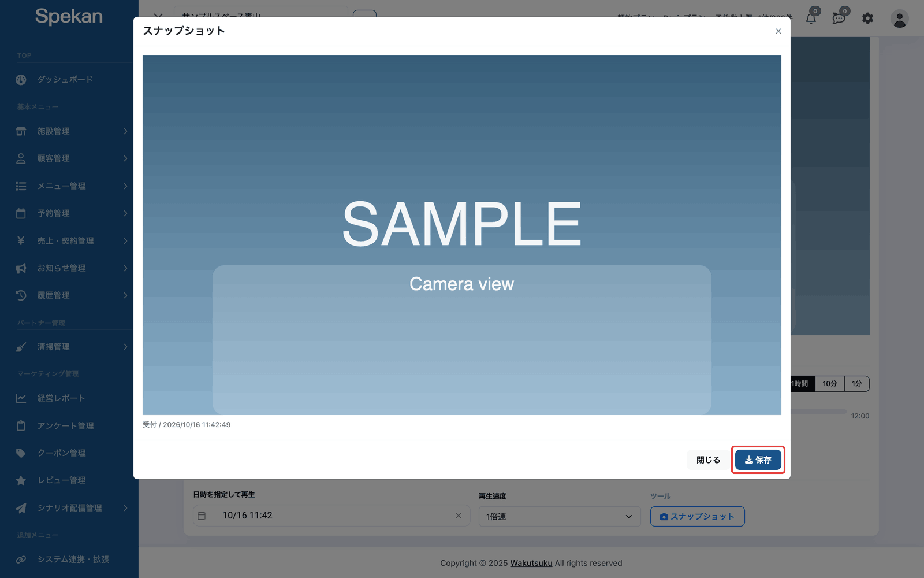Click the 閉じる button
Image resolution: width=924 pixels, height=578 pixels.
pyautogui.click(x=709, y=460)
